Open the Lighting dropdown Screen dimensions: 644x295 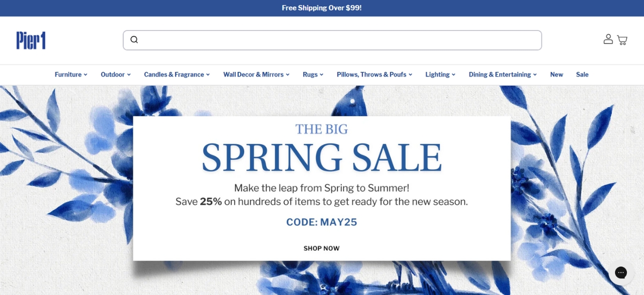pyautogui.click(x=440, y=74)
